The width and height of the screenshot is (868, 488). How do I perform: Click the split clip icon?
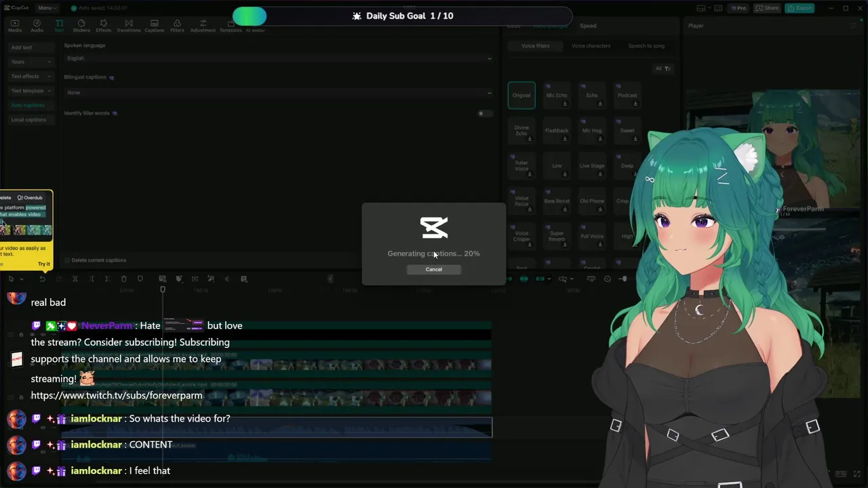coord(75,279)
